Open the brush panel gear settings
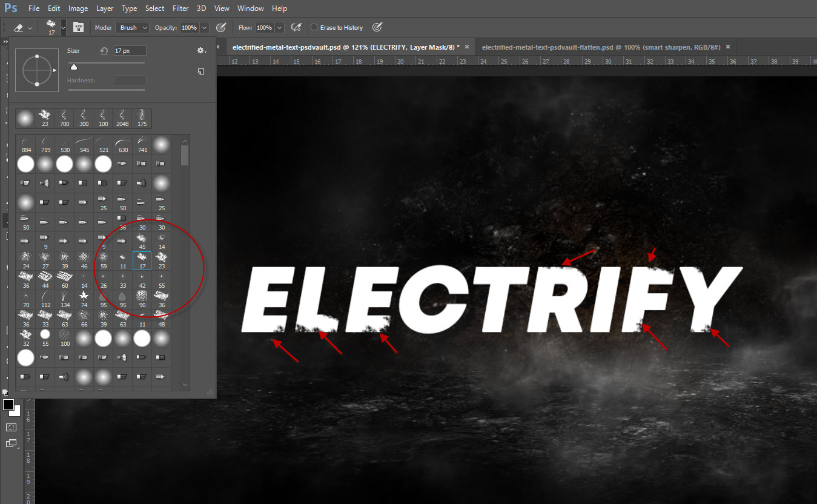This screenshot has height=504, width=817. tap(202, 50)
